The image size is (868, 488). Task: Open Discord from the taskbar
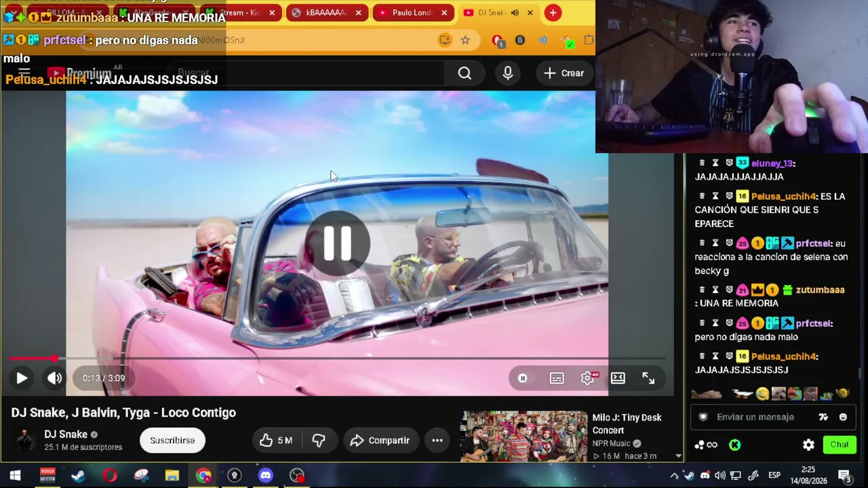point(265,475)
